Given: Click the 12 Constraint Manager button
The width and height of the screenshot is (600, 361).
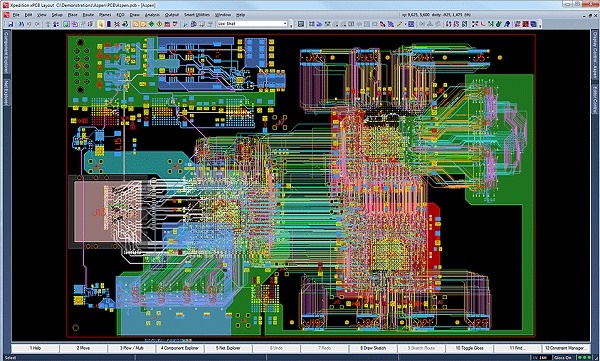Looking at the screenshot, I should click(566, 348).
